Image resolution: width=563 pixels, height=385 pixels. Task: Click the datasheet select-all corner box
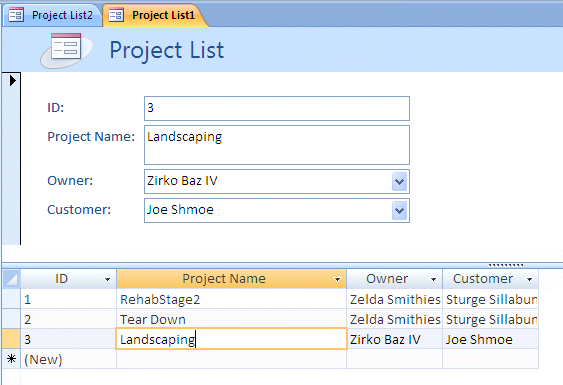pos(11,279)
